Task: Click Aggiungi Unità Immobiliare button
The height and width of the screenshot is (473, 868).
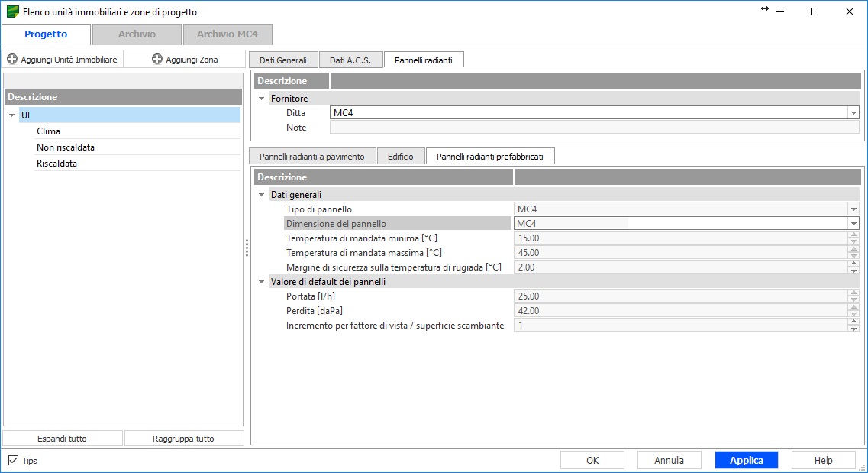Action: click(x=63, y=60)
